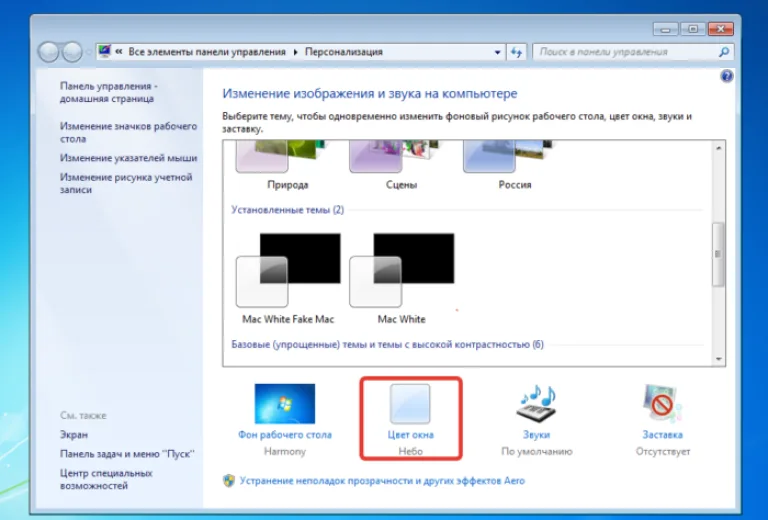Click the 'Отсутствует' screen saver text

pyautogui.click(x=663, y=451)
